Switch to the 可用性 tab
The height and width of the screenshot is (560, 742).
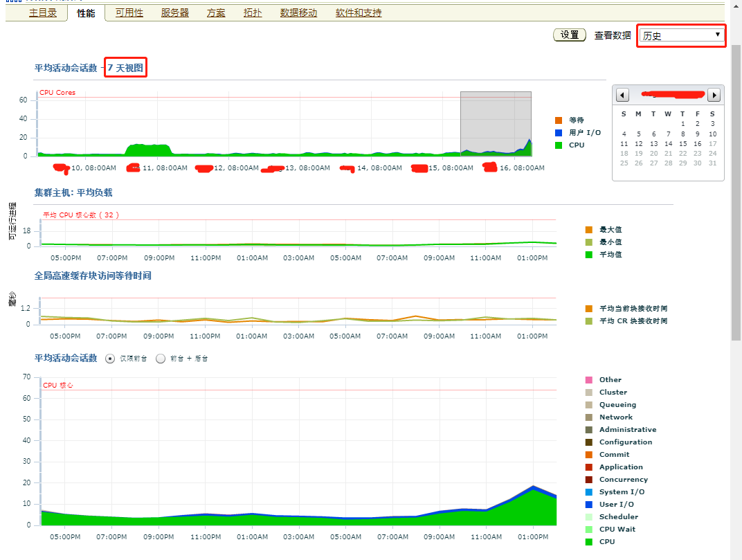tap(129, 12)
